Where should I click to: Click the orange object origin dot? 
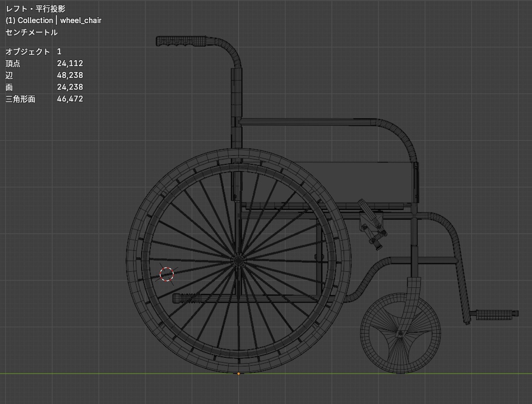238,373
